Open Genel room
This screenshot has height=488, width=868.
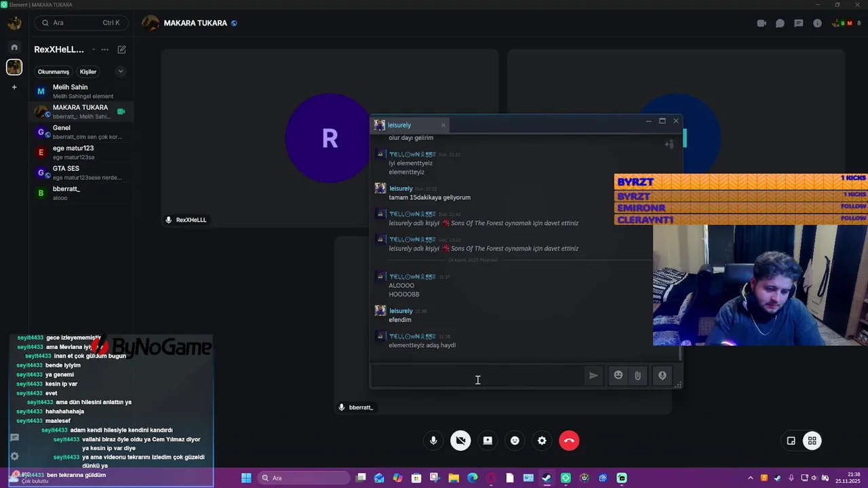click(x=81, y=132)
